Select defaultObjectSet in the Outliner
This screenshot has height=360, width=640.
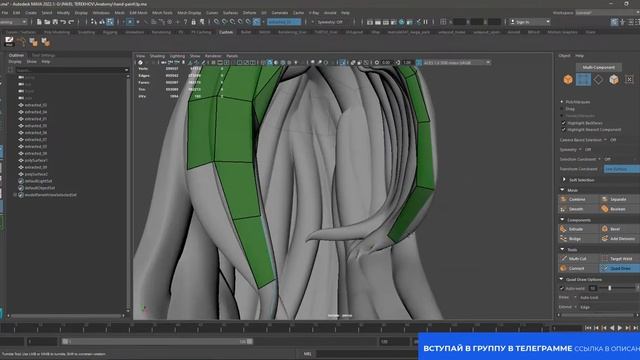[40, 188]
